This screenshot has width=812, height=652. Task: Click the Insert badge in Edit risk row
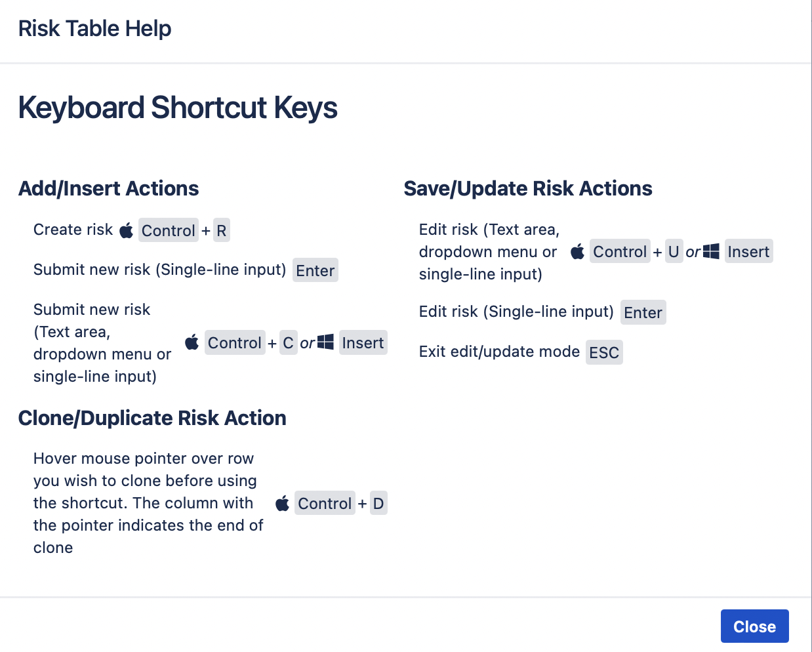[x=748, y=251]
